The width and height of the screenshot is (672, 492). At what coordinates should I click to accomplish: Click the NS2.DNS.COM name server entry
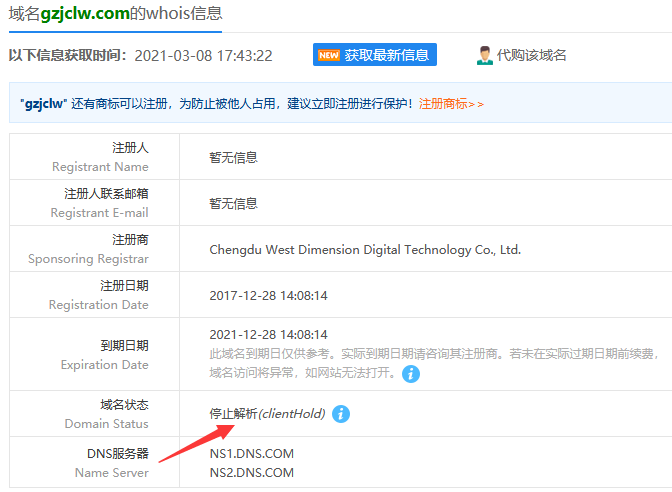click(x=251, y=472)
